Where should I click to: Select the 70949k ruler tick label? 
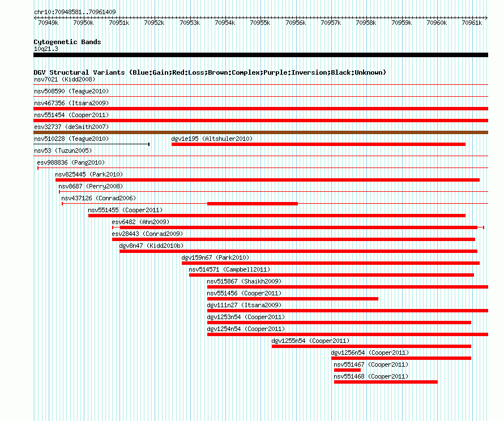tap(48, 23)
